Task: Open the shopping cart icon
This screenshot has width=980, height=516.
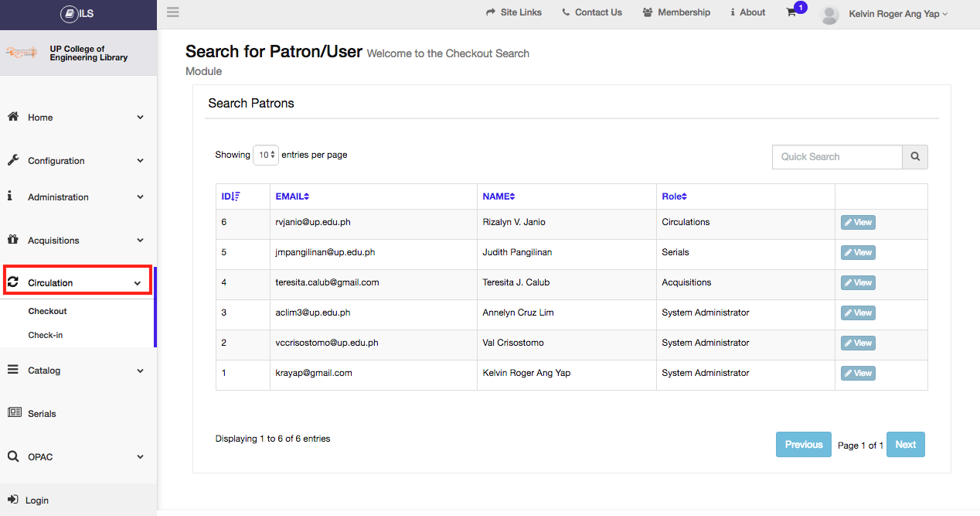Action: tap(791, 12)
